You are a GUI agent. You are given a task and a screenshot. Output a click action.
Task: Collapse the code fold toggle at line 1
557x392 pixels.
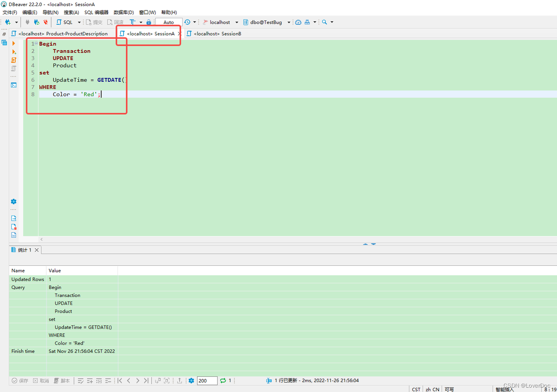[x=36, y=44]
